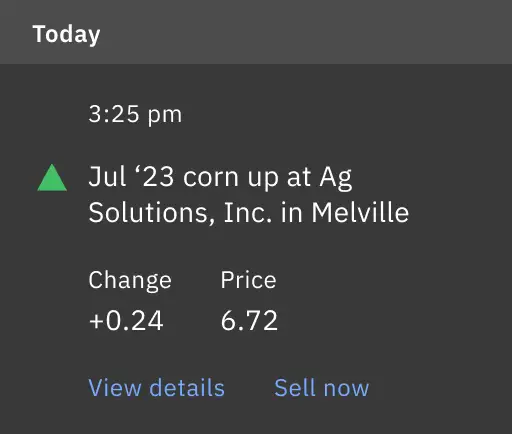Select the +0.24 change value
Viewport: 512px width, 434px height.
point(126,320)
